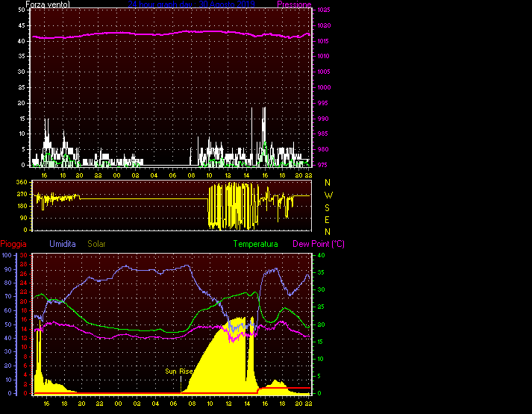Click the 'Pressione' legend label

point(294,4)
